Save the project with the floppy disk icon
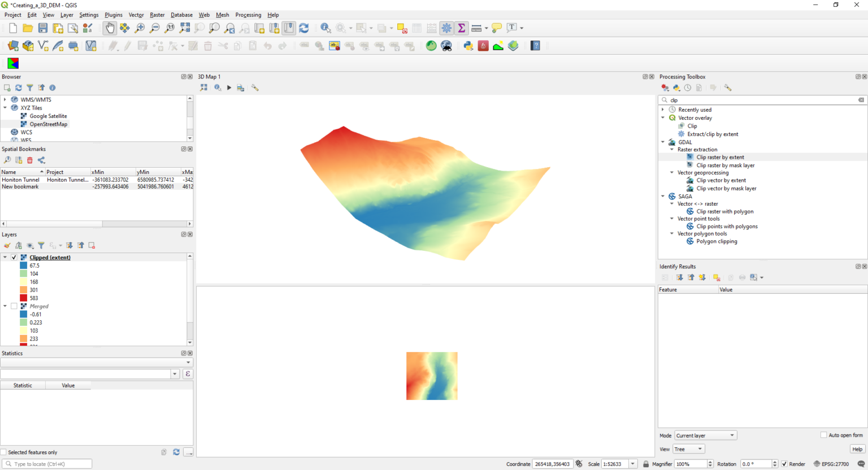 point(43,28)
